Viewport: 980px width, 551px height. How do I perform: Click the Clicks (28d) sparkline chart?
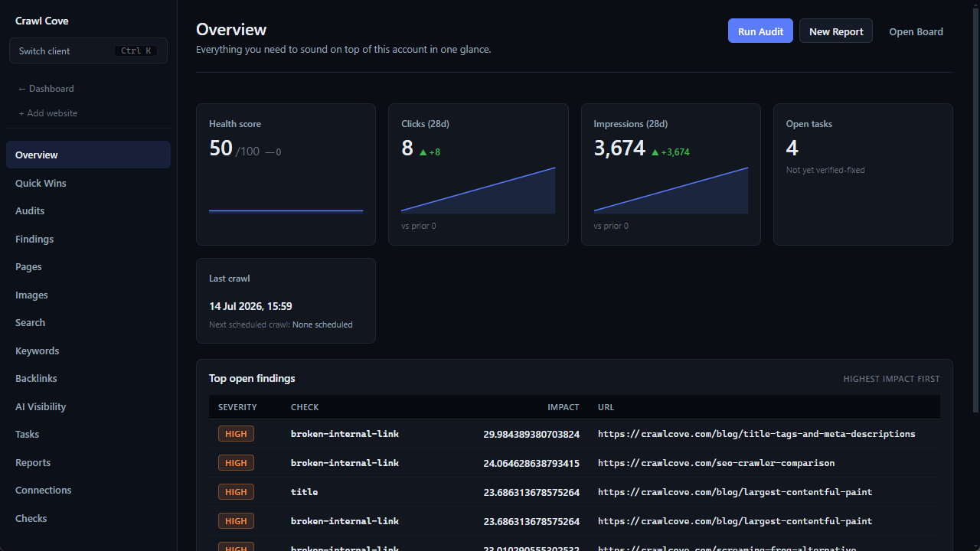[x=478, y=191]
